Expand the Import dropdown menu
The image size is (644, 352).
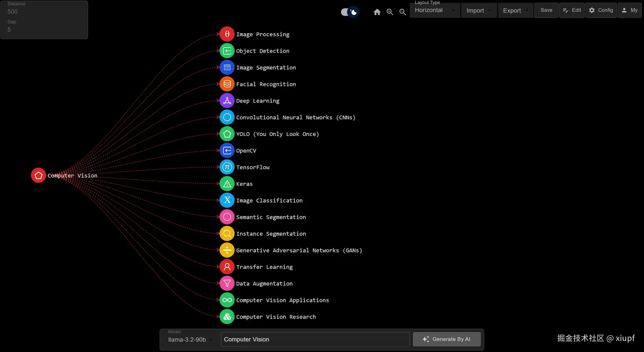479,10
